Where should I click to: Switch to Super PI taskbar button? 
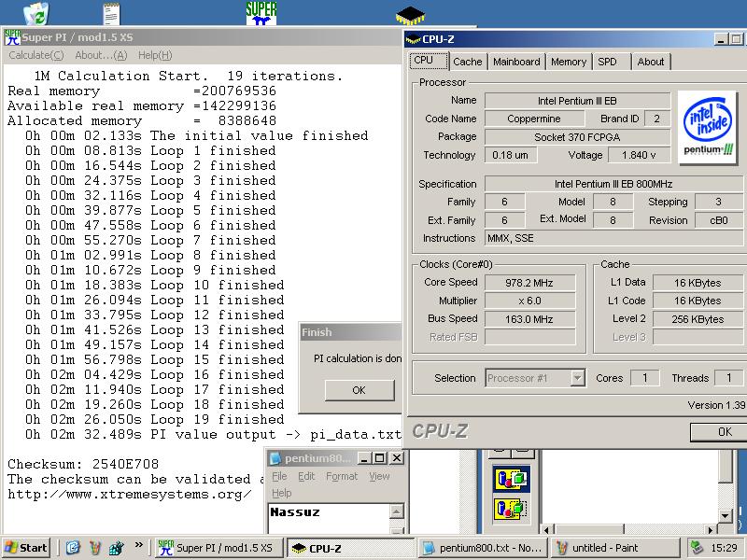click(x=219, y=548)
